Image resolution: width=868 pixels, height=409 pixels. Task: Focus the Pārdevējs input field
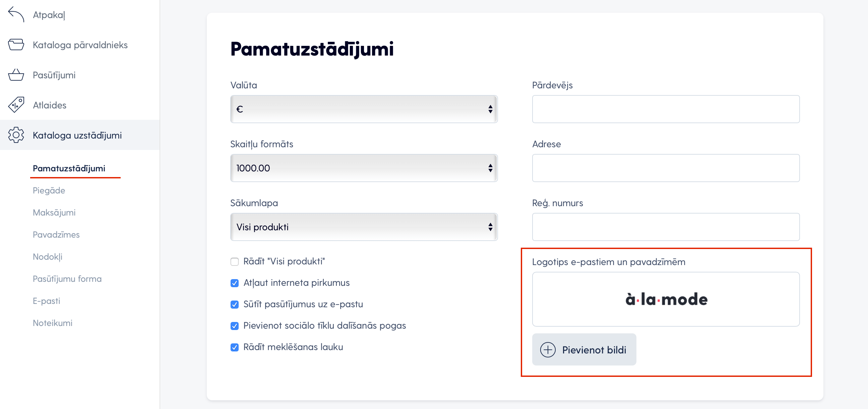[666, 109]
